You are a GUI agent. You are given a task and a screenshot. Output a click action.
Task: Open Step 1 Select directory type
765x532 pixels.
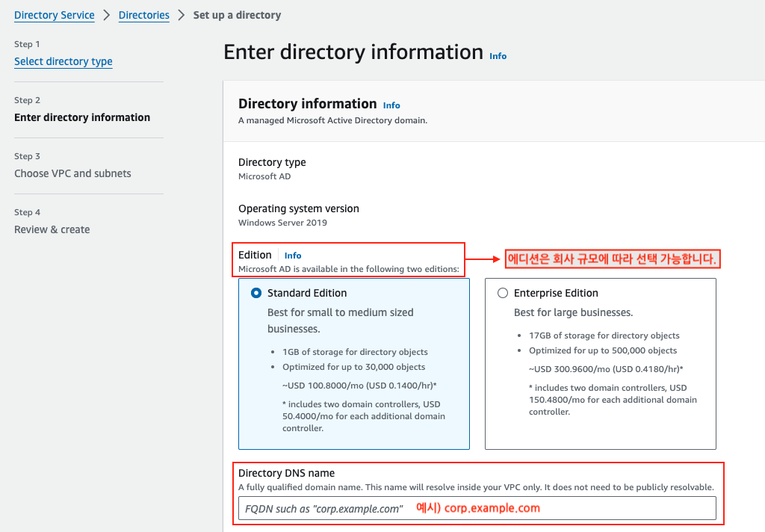(64, 61)
